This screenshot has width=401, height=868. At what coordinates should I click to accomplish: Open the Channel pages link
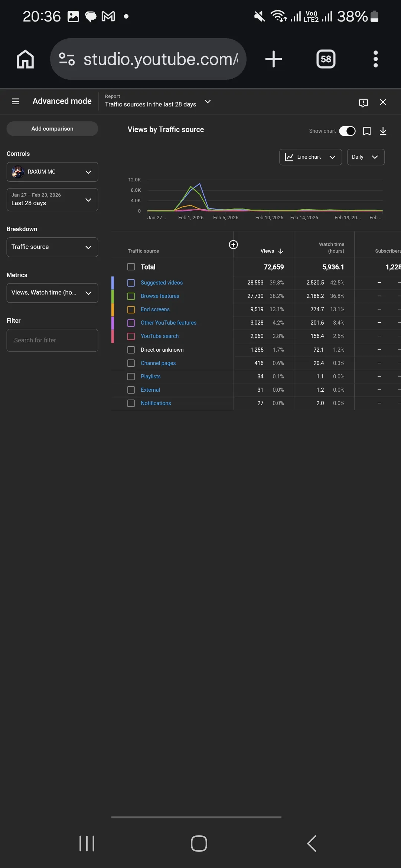[x=158, y=363]
